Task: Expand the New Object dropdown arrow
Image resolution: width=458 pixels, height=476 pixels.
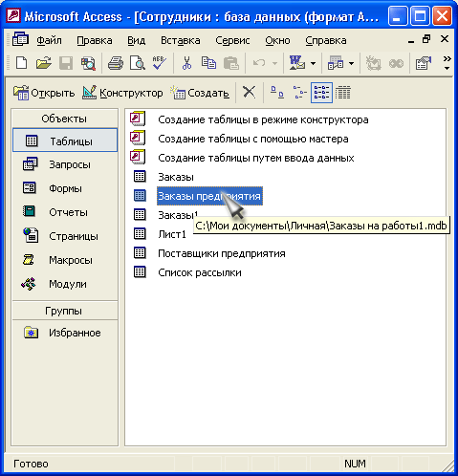Action: pyautogui.click(x=351, y=63)
